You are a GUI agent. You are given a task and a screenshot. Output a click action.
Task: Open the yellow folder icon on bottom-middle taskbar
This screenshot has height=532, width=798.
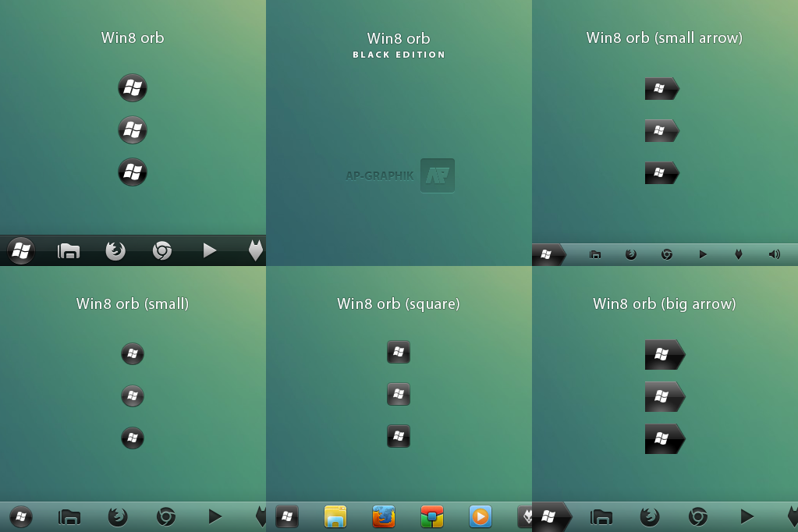click(335, 516)
